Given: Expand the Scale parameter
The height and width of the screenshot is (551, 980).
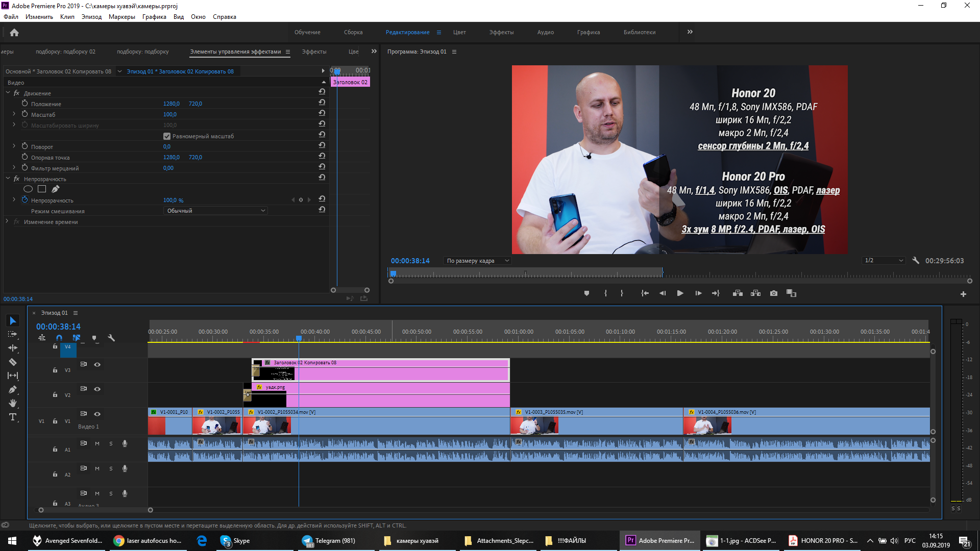Looking at the screenshot, I should (14, 114).
